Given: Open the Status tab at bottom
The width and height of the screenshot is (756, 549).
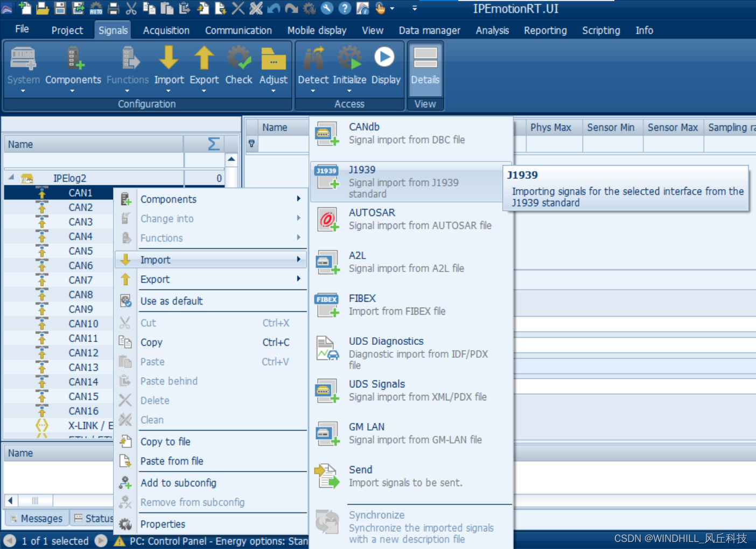Looking at the screenshot, I should click(93, 518).
